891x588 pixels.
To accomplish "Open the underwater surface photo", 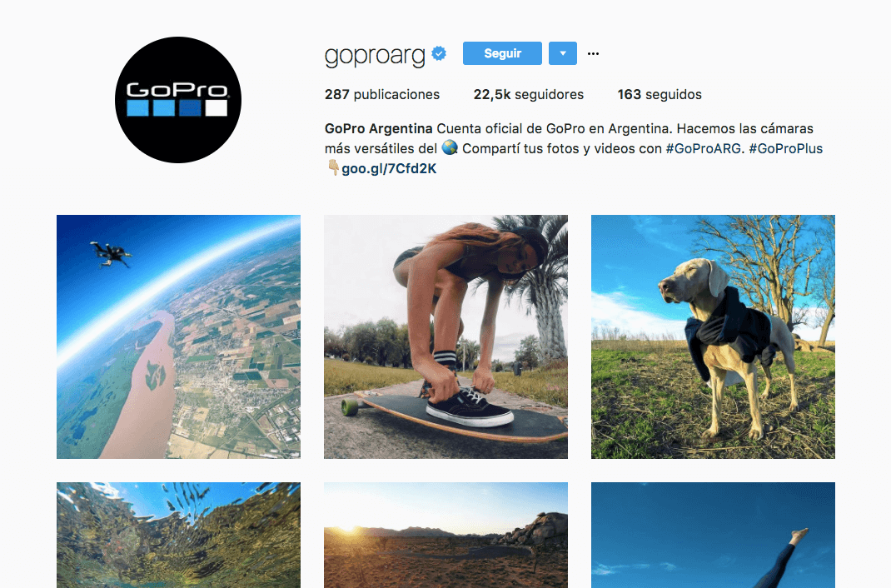I will tap(178, 536).
